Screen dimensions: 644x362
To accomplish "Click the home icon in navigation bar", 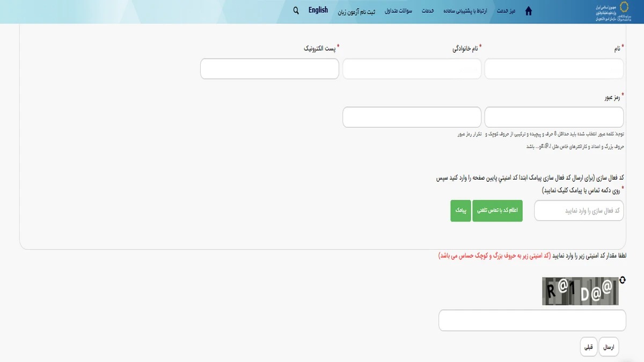I will (528, 11).
